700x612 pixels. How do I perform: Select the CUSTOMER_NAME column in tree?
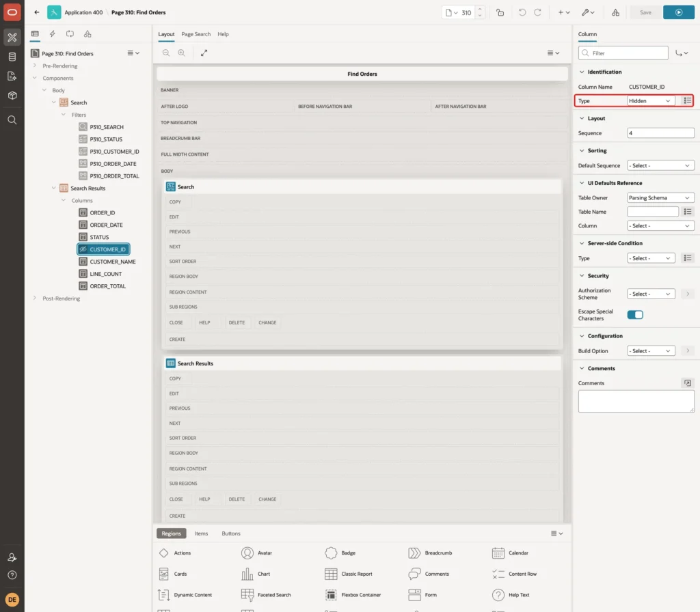click(x=113, y=262)
